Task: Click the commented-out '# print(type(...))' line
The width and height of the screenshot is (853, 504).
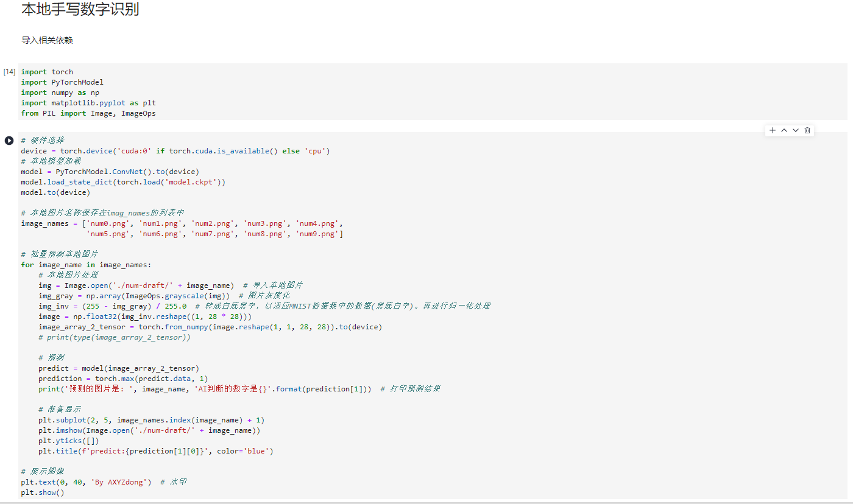Action: click(115, 337)
